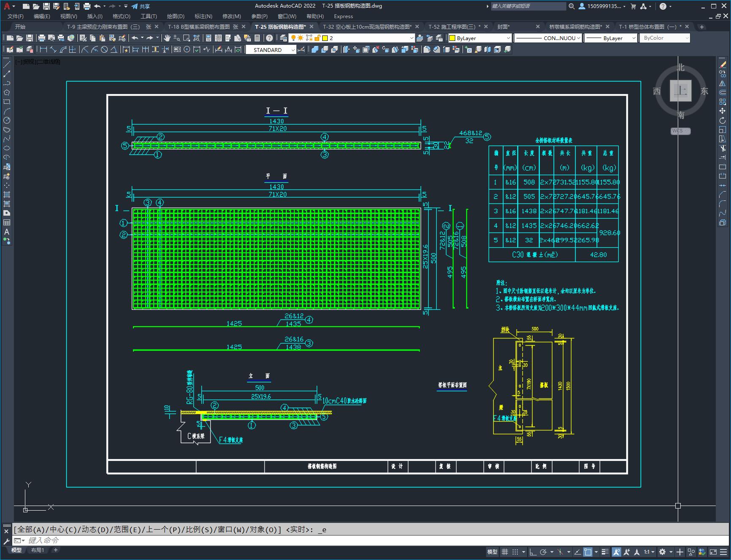731x560 pixels.
Task: Click the Pan hand icon
Action: [167, 38]
